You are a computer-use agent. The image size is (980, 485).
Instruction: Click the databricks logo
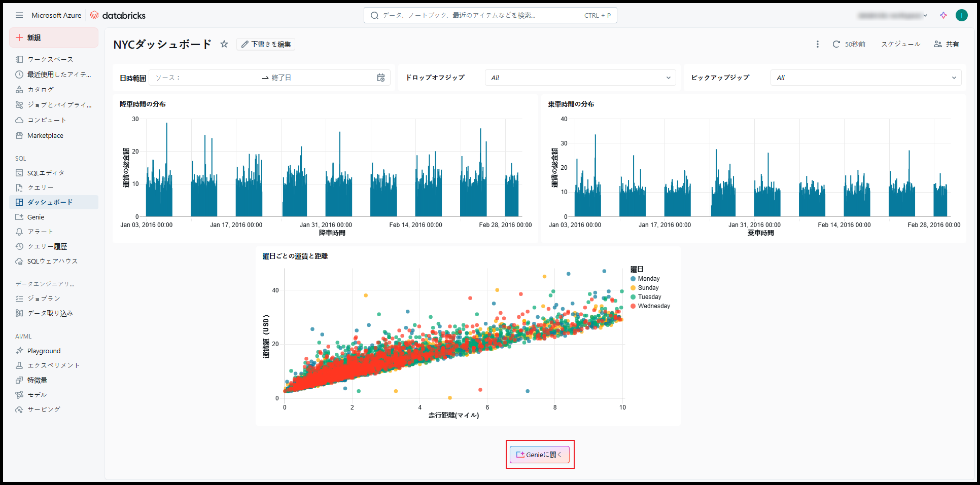point(118,15)
